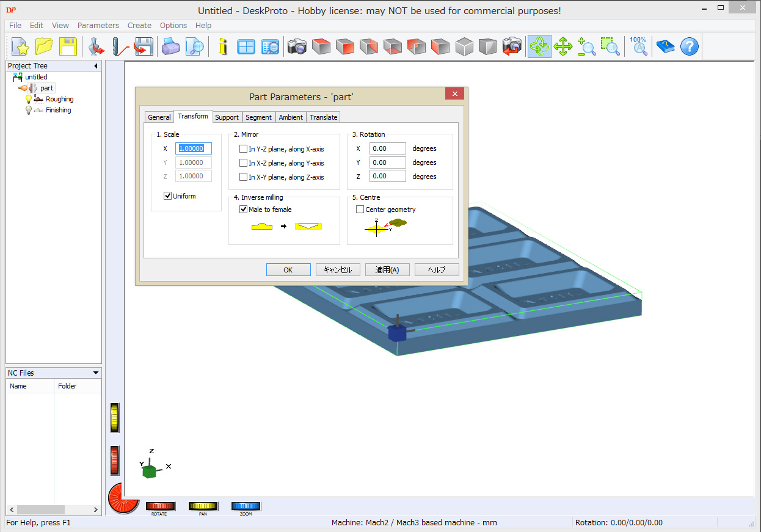Select the green four-arrow pan icon

click(563, 46)
